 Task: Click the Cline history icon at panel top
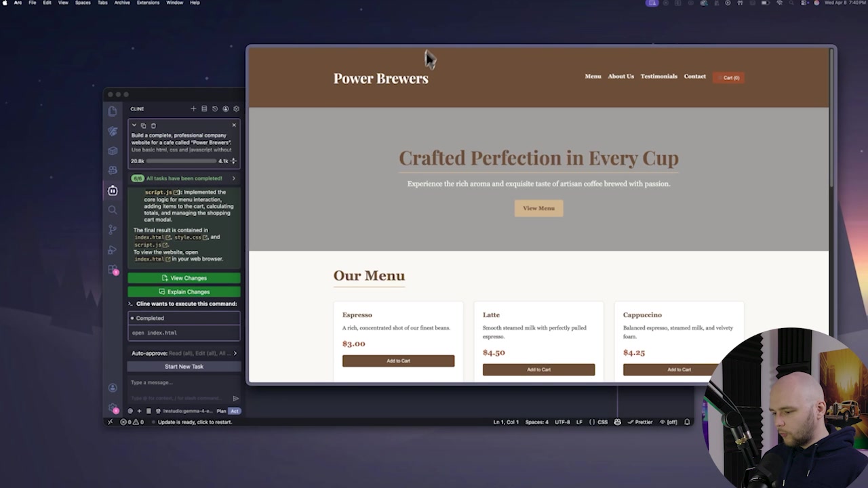coord(215,108)
